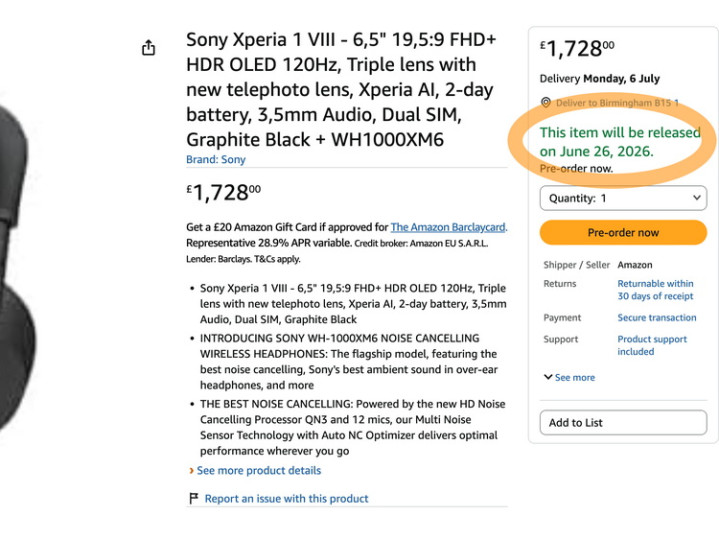This screenshot has width=719, height=539.
Task: Click the headphone product image
Action: coord(18,266)
